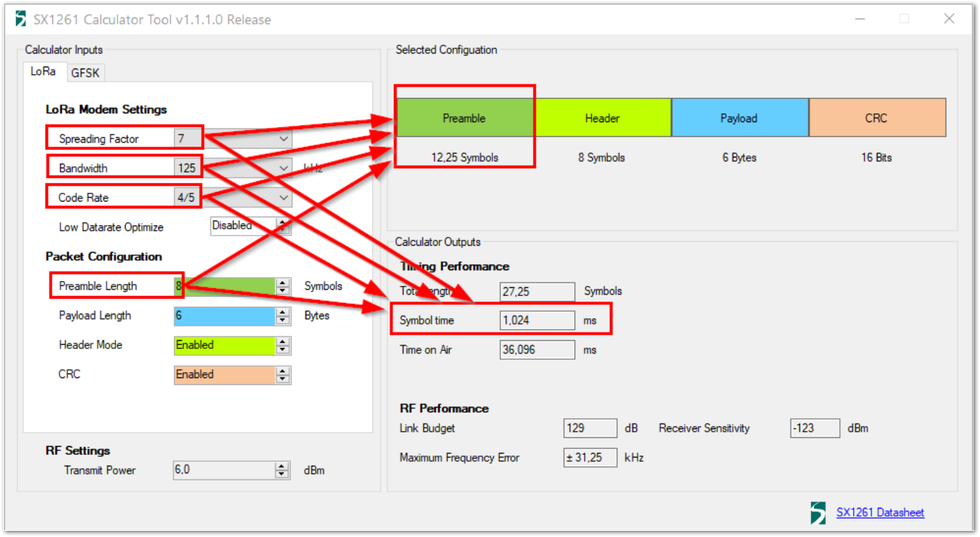
Task: Click the 'Link Budget' label
Action: (427, 428)
